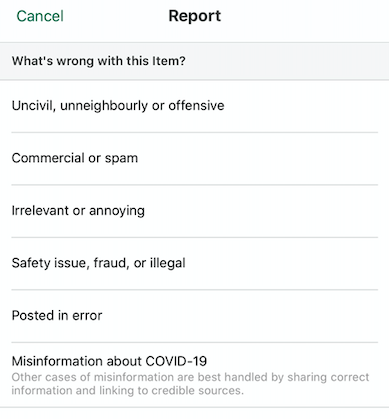Flag the post as posted in error
This screenshot has width=389, height=419.
point(194,316)
